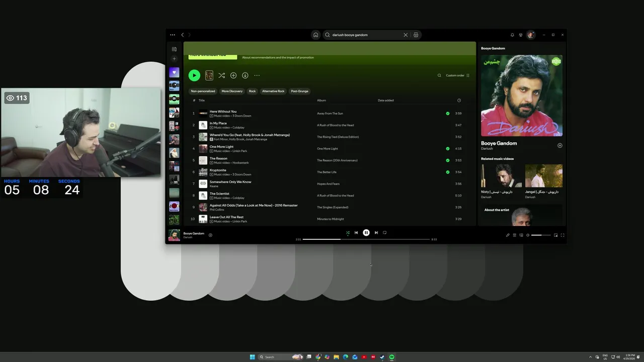Open lyrics microphone icon in player bar

tap(508, 235)
